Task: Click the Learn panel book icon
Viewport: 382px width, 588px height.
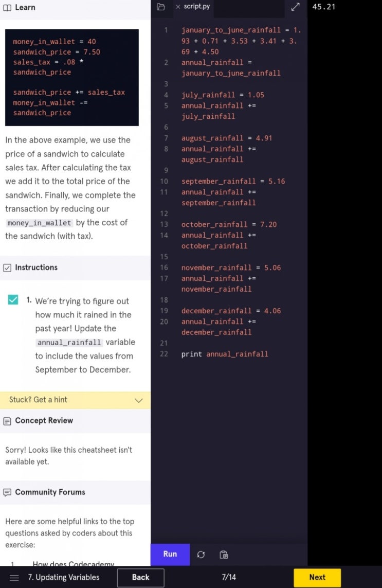Action: [8, 7]
